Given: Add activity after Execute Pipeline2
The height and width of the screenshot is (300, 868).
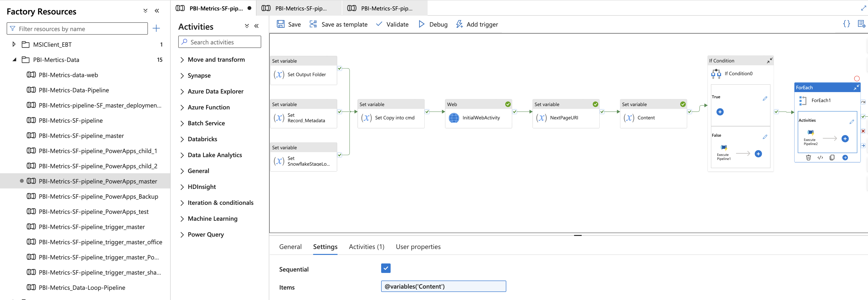Looking at the screenshot, I should 845,139.
